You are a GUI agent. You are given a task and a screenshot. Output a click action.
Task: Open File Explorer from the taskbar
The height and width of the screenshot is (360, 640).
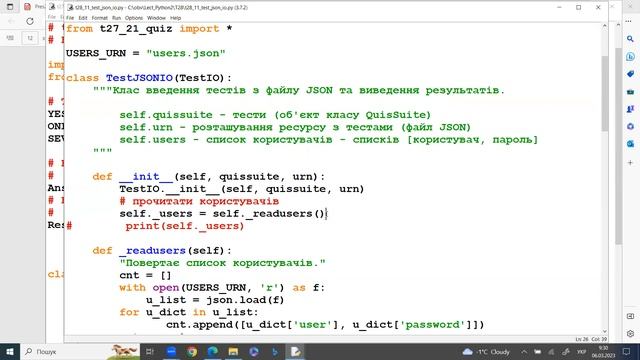coord(233,351)
